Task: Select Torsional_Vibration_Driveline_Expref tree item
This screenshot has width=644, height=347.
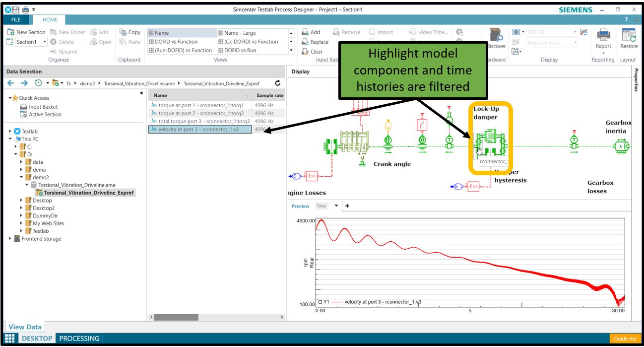Action: (x=85, y=193)
